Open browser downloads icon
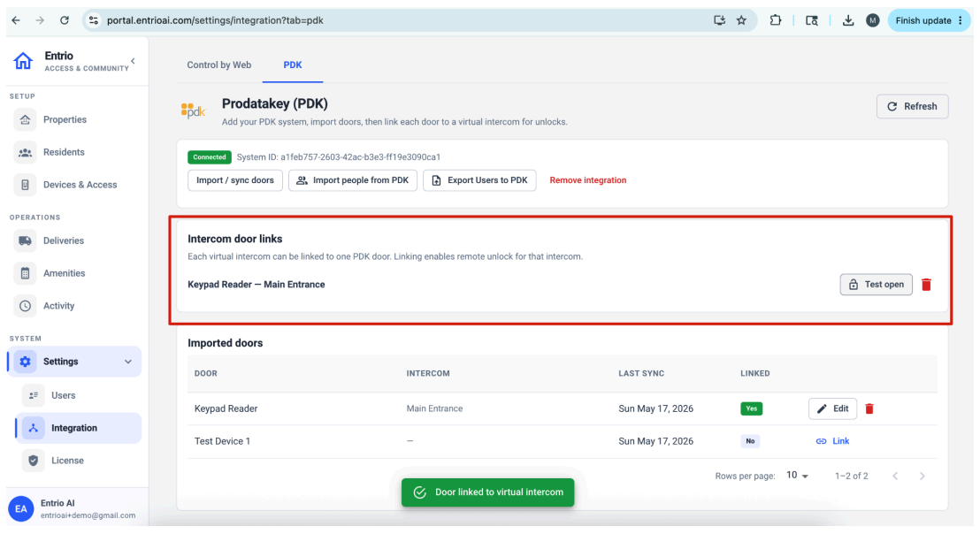The height and width of the screenshot is (534, 980). pos(848,20)
